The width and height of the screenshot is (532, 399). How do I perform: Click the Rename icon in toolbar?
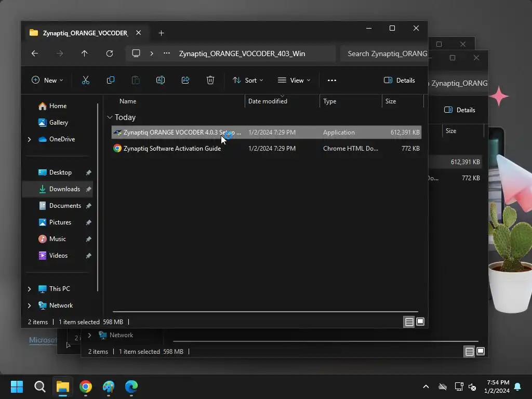[161, 81]
